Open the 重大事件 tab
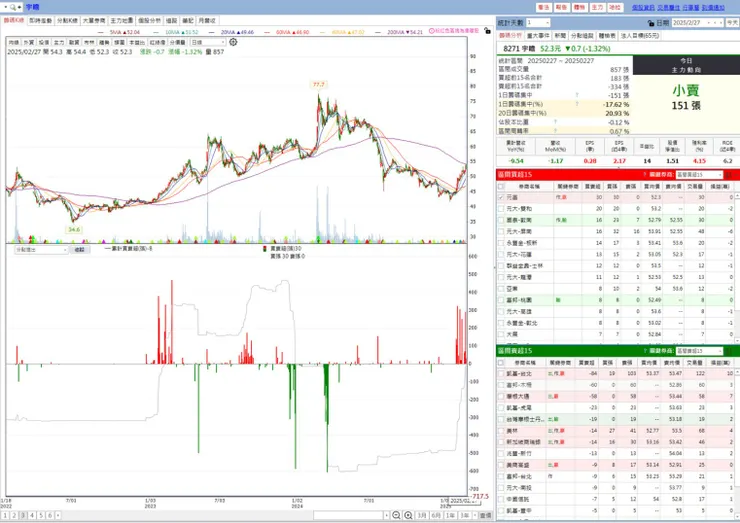 (538, 36)
